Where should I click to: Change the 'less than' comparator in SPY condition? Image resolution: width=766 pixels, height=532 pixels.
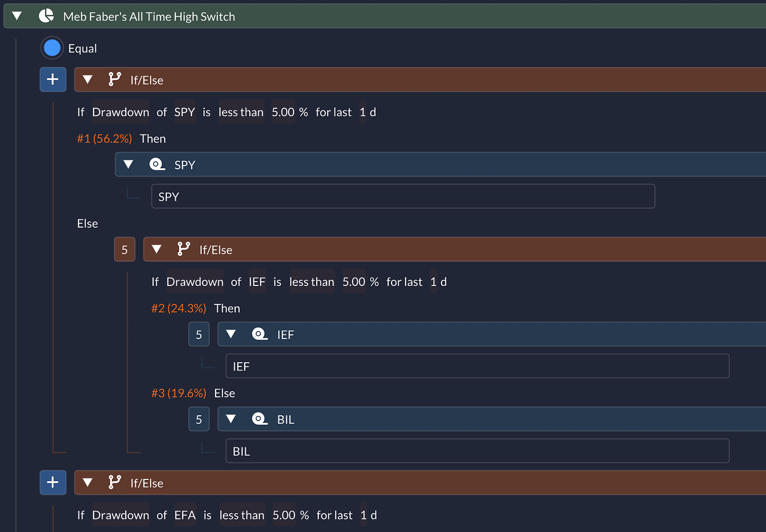pyautogui.click(x=241, y=112)
